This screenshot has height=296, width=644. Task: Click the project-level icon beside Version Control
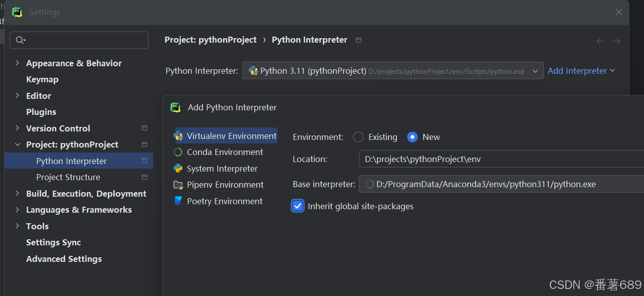145,128
